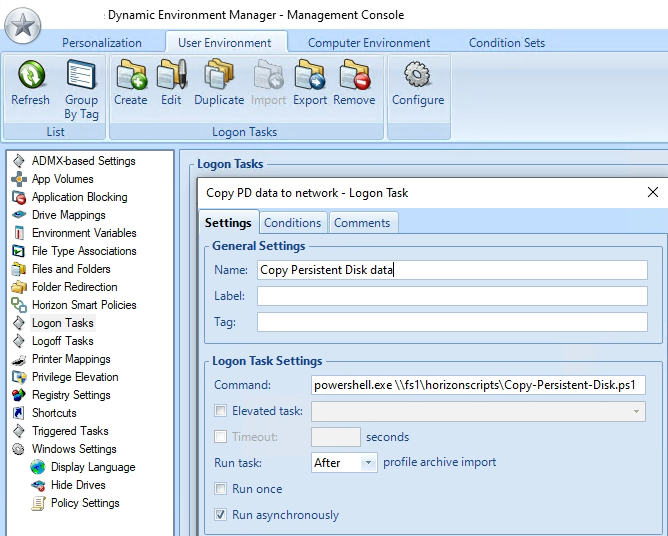
Task: Click the Edit logon task icon
Action: pyautogui.click(x=171, y=75)
